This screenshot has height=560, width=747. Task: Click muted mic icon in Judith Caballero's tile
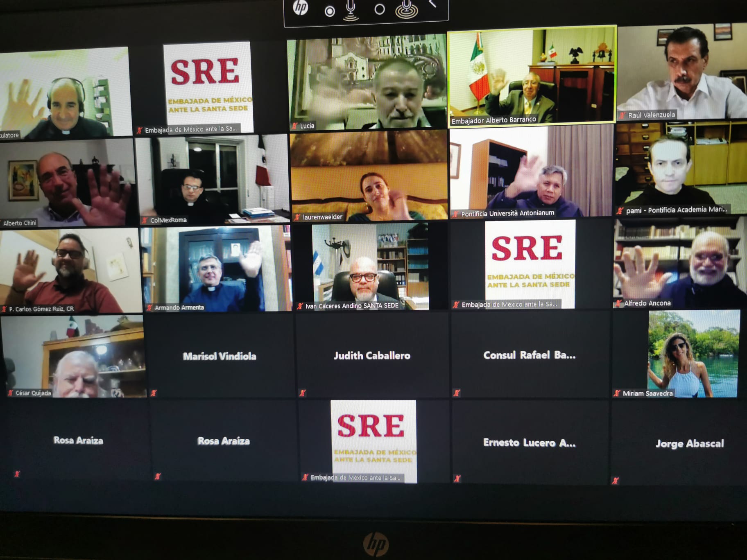coord(302,393)
